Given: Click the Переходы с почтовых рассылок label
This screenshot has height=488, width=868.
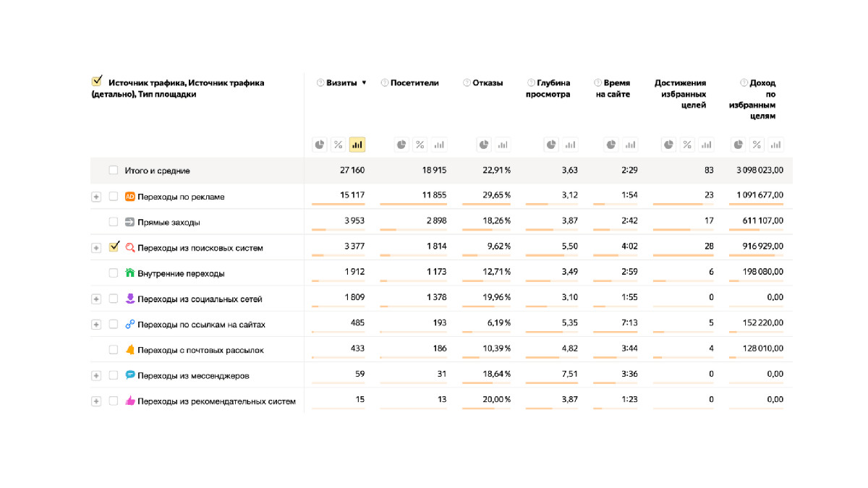Looking at the screenshot, I should coord(200,351).
